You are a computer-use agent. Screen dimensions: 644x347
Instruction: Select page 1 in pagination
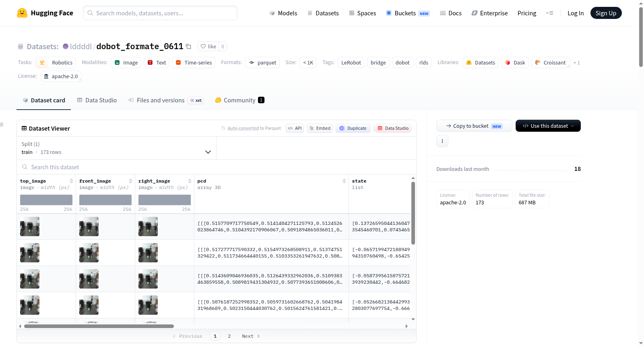pyautogui.click(x=215, y=336)
